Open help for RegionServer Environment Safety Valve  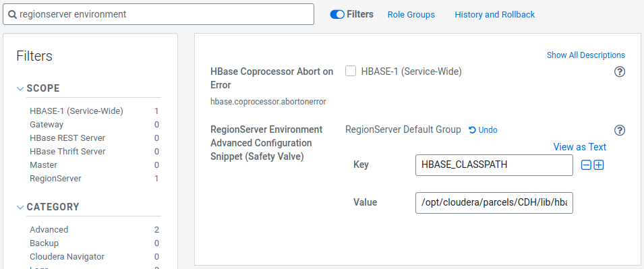[619, 130]
